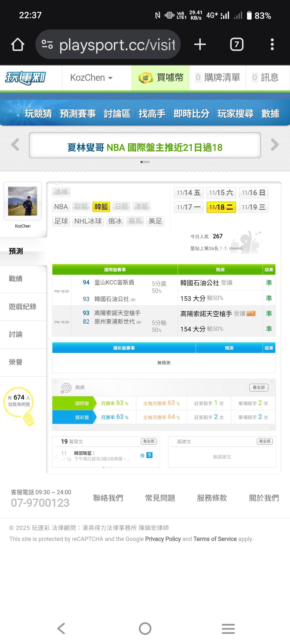The image size is (290, 644).
Task: Choose date 11/18 二
Action: [x=221, y=207]
